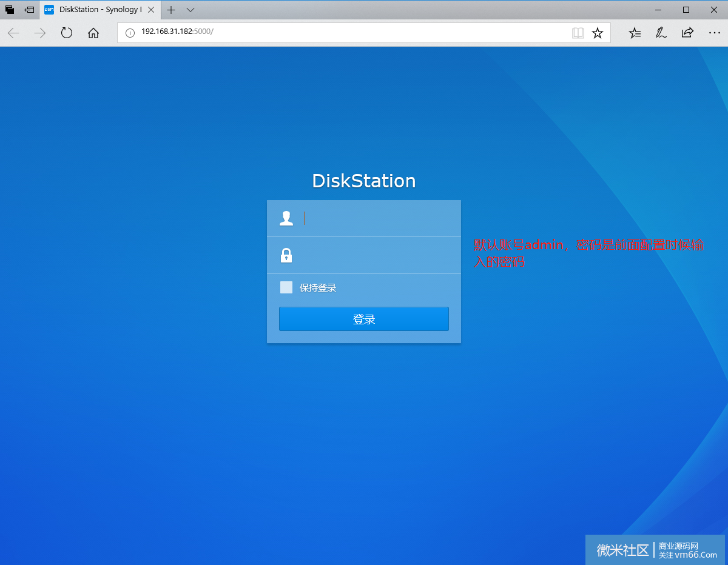This screenshot has height=565, width=728.
Task: Minimize the browser window
Action: [x=658, y=10]
